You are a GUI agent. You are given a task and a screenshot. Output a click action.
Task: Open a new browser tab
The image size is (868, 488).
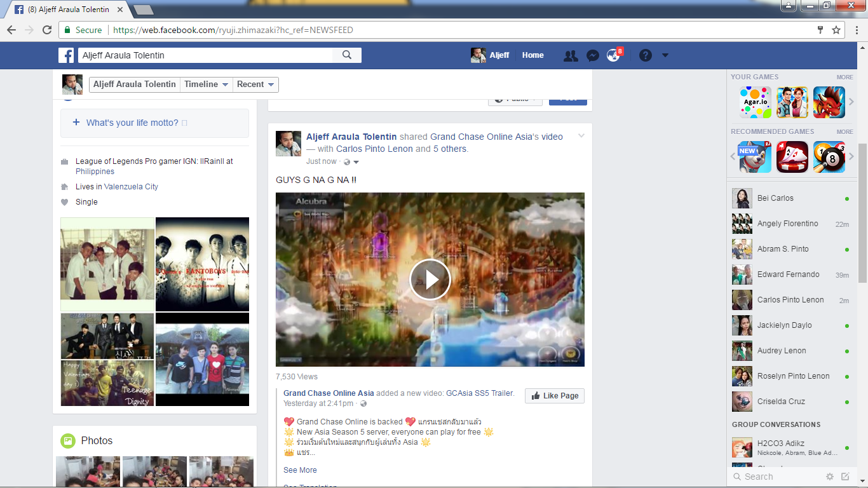pos(144,10)
